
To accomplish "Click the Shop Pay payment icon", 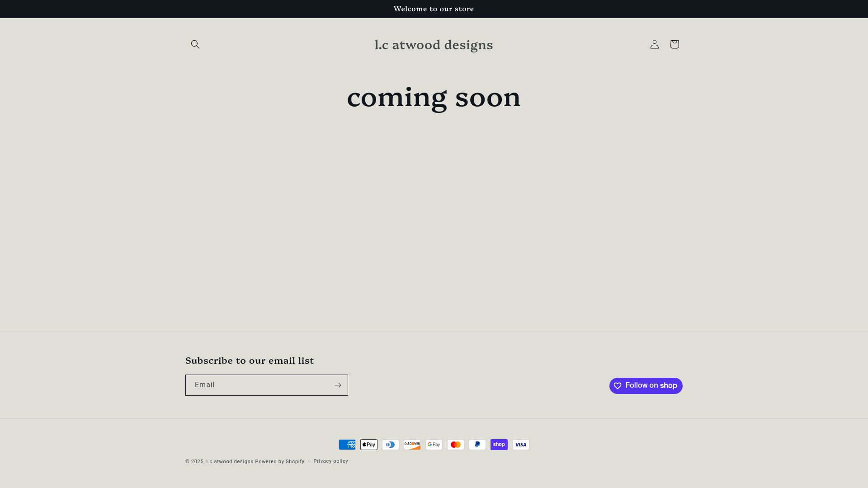I will coord(499,445).
